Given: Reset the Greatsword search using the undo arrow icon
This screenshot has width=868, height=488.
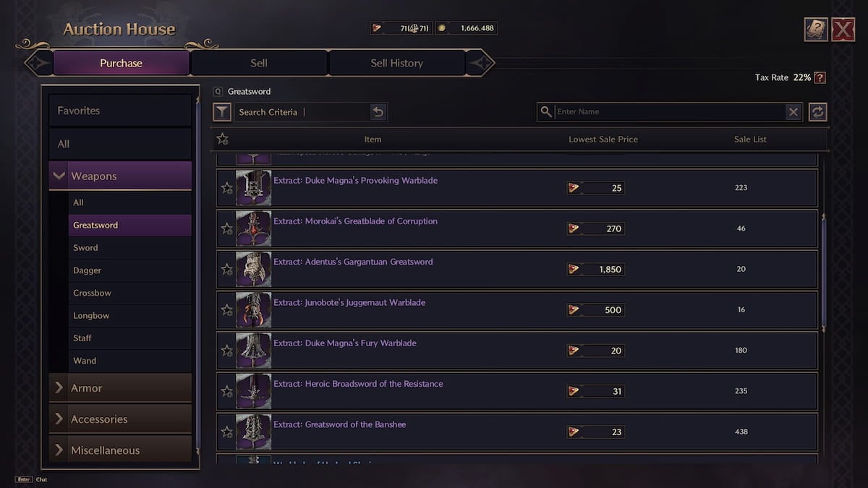Looking at the screenshot, I should (x=378, y=112).
